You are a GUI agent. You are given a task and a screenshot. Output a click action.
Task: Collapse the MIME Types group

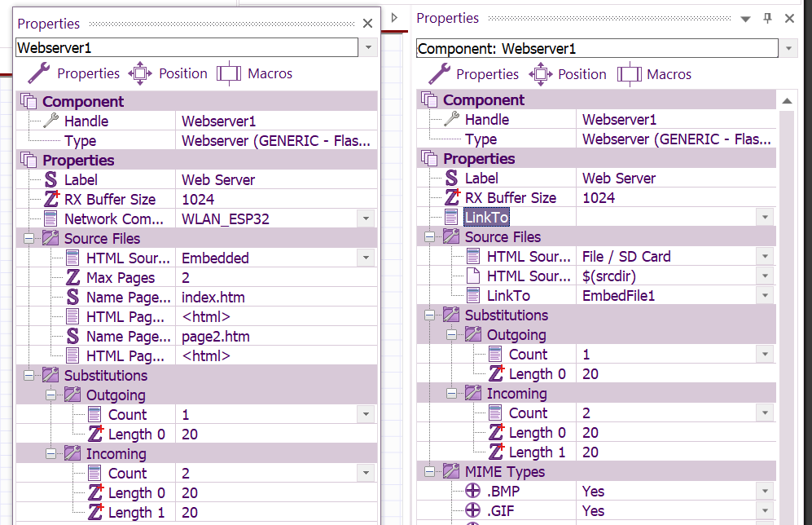click(x=430, y=472)
